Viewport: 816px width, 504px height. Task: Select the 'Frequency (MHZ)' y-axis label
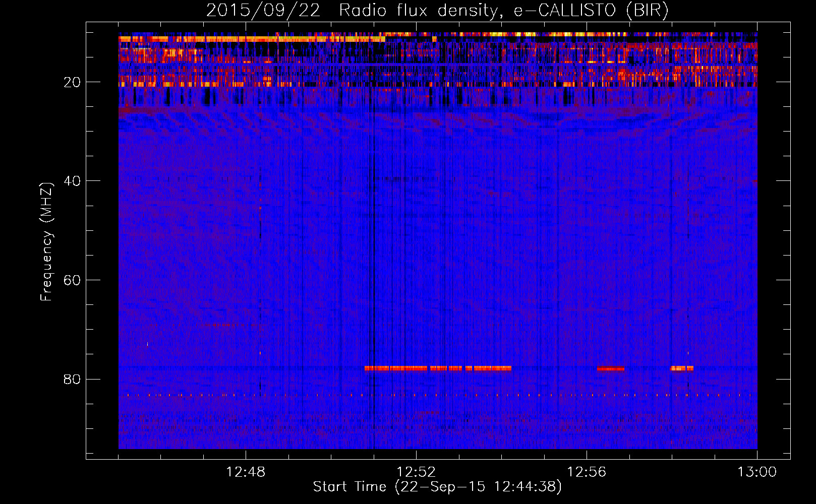pyautogui.click(x=46, y=242)
